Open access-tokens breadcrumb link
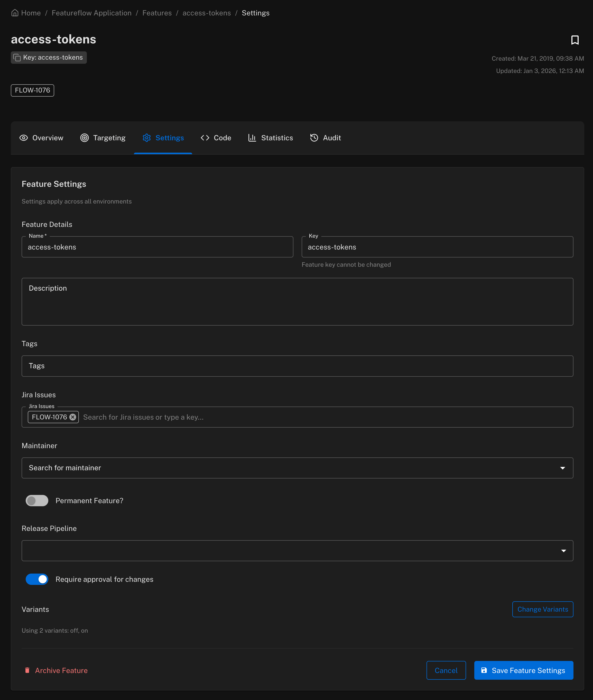 pos(207,13)
